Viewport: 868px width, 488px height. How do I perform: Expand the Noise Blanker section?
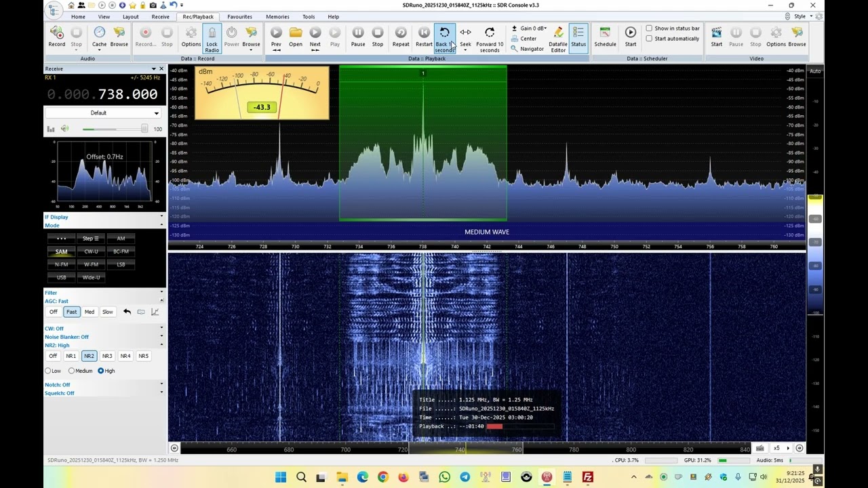[104, 337]
